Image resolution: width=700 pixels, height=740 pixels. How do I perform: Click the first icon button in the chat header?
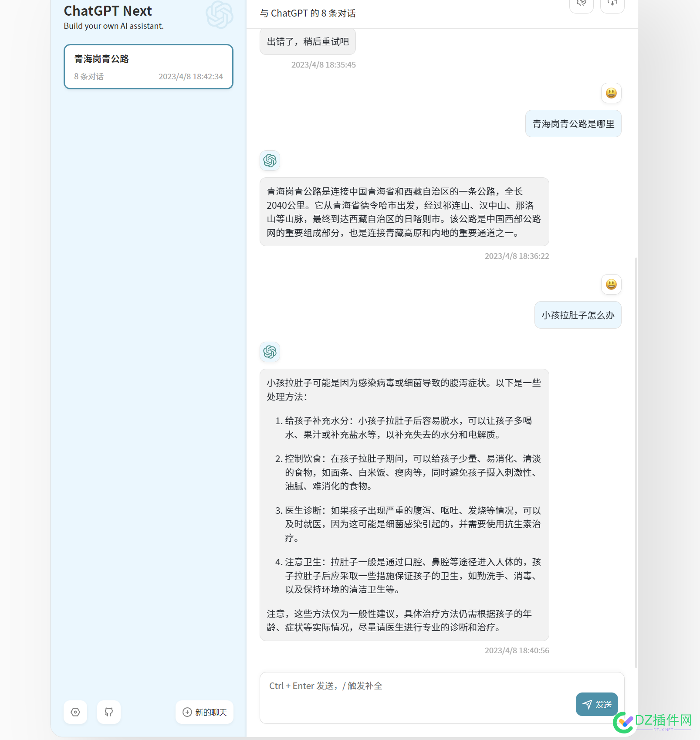pos(582,4)
